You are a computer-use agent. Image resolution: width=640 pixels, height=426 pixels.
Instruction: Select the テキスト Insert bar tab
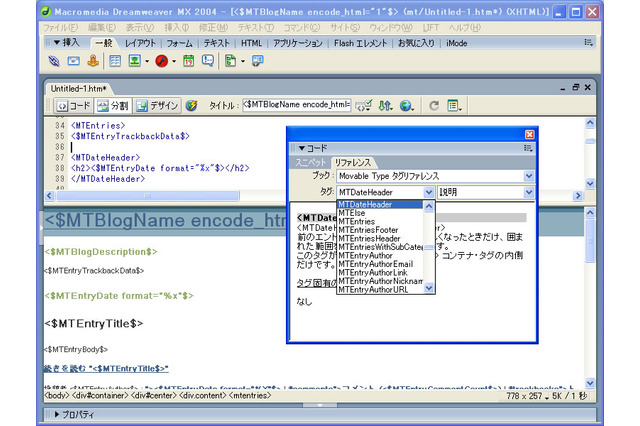click(x=216, y=43)
